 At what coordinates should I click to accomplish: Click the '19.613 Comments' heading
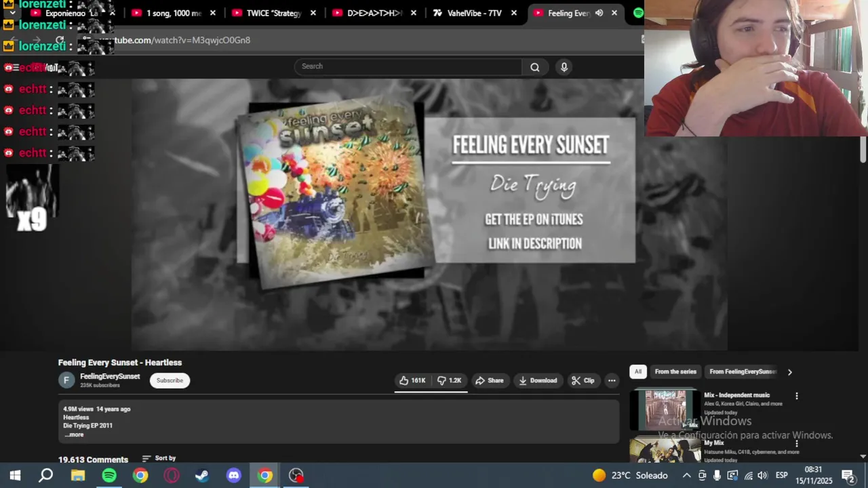click(93, 460)
